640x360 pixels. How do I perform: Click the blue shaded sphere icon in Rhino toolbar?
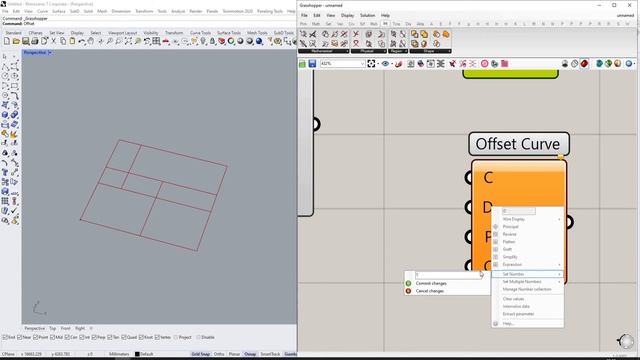point(259,41)
